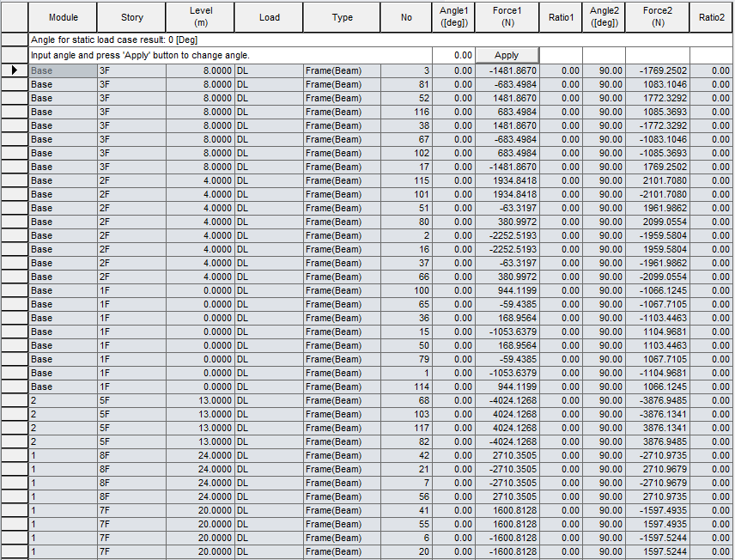Click the Module column header

(64, 16)
